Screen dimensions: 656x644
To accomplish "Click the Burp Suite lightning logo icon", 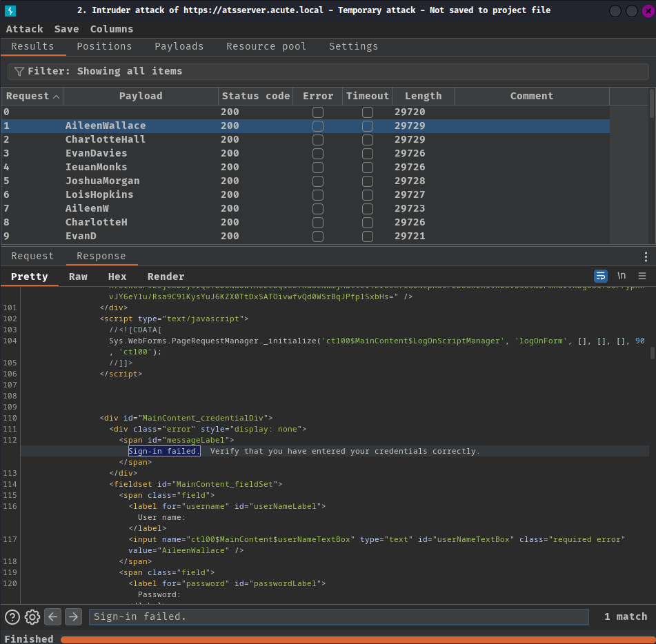I will 10,10.
